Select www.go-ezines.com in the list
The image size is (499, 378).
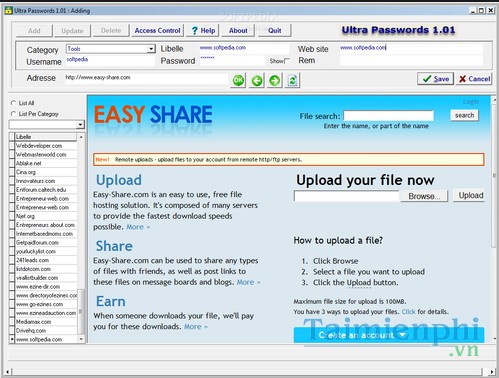point(46,304)
